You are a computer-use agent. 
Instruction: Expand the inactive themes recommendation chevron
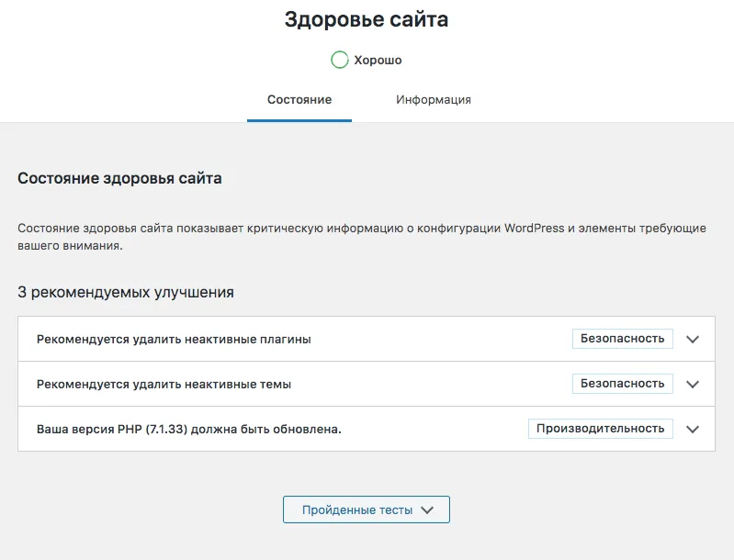(693, 384)
